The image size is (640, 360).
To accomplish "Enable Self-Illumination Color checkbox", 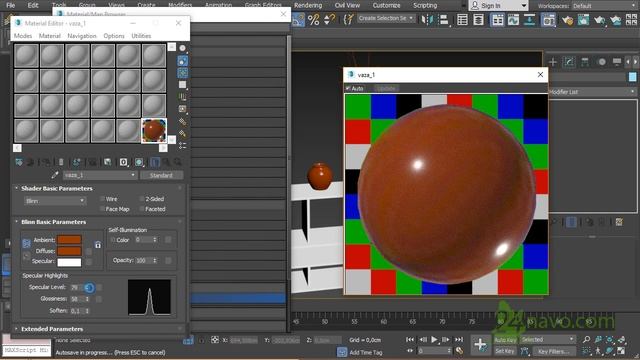I will (x=113, y=240).
